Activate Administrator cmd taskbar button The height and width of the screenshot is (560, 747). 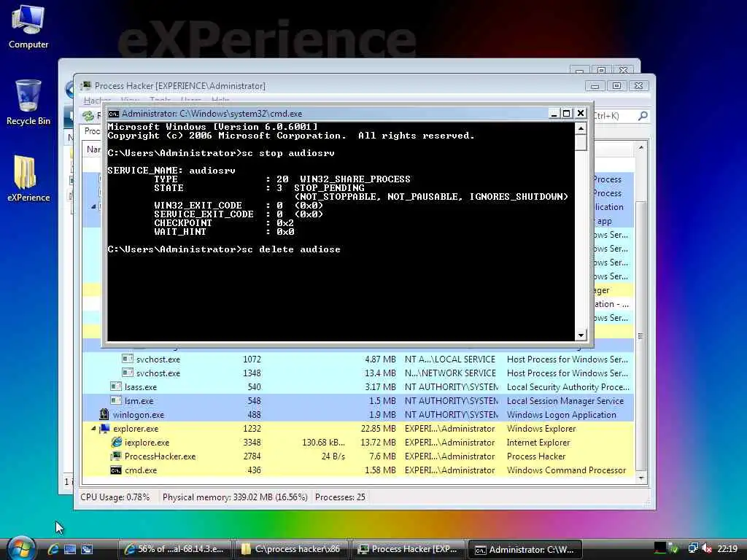pyautogui.click(x=525, y=549)
